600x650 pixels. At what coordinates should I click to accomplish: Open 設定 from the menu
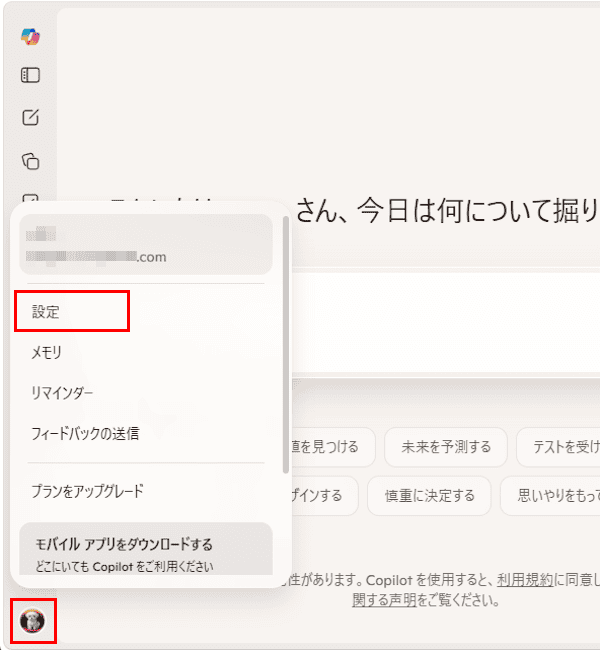[46, 312]
